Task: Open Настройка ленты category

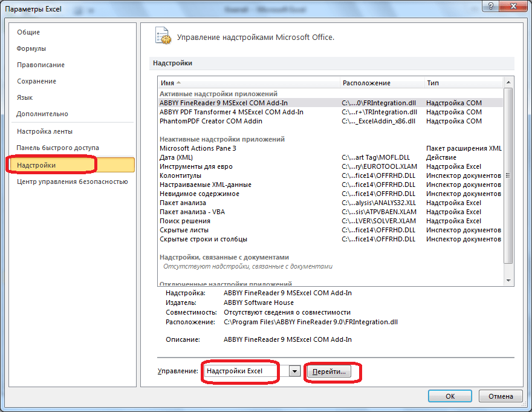Action: point(45,131)
